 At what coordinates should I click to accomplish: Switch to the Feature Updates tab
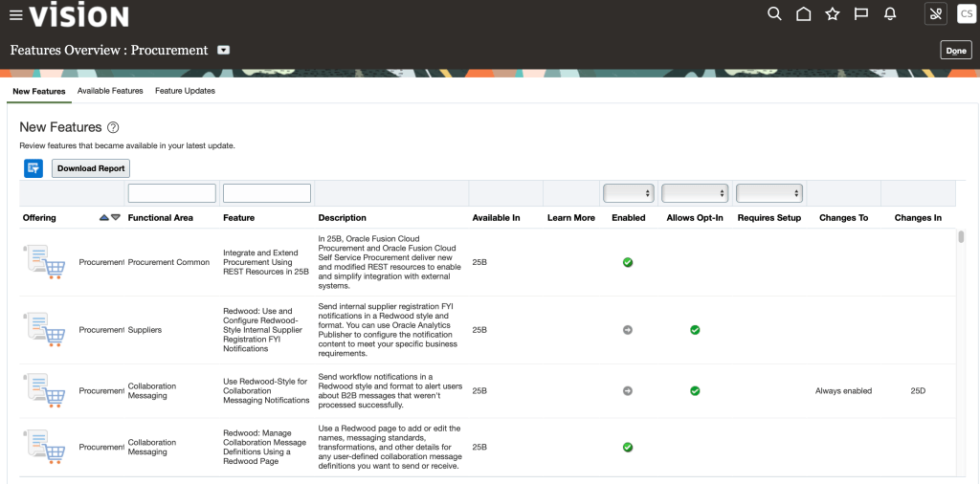pyautogui.click(x=185, y=91)
